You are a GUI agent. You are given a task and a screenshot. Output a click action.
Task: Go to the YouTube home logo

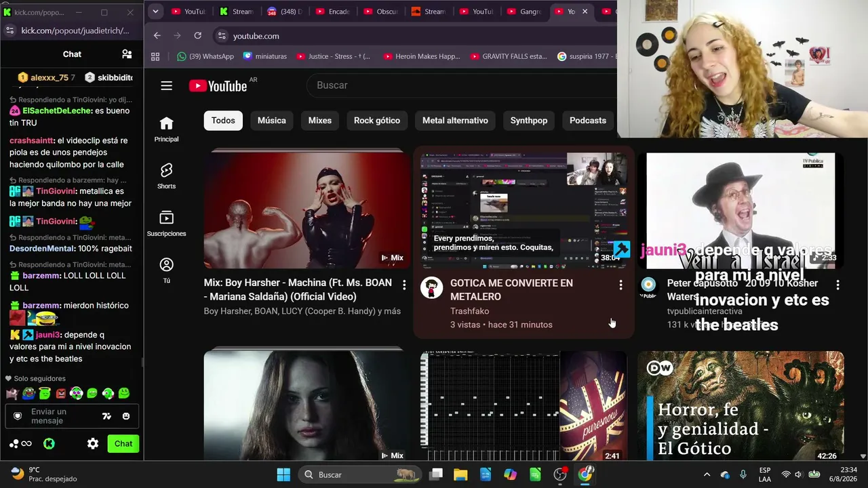[x=218, y=85]
